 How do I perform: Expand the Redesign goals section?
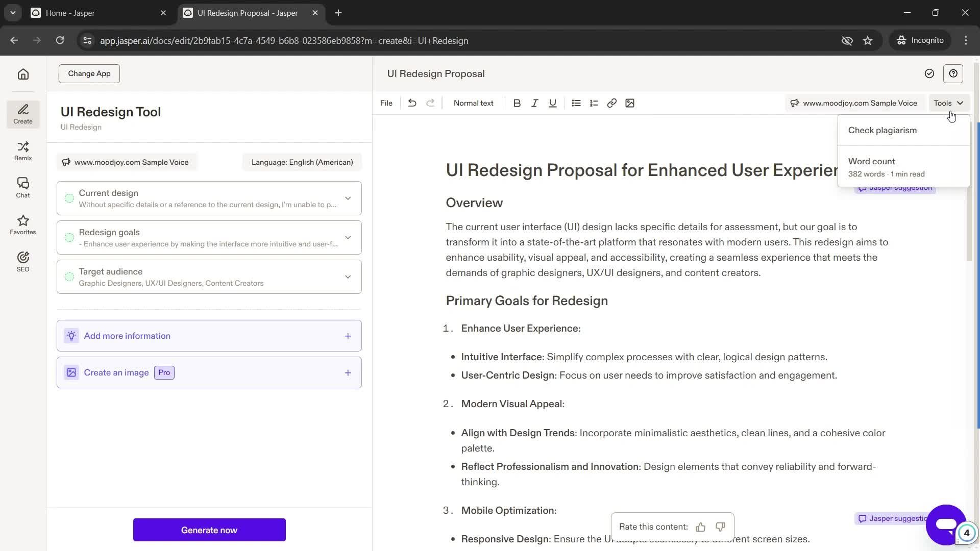click(348, 237)
